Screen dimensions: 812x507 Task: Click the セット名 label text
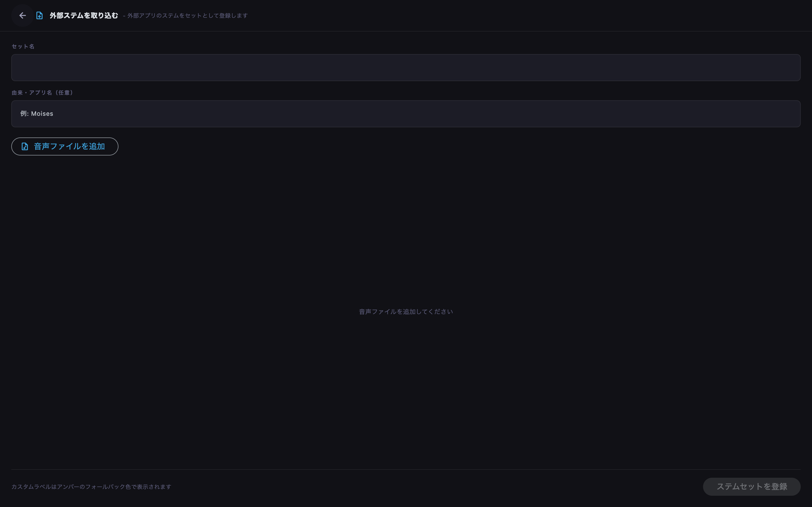[x=23, y=46]
